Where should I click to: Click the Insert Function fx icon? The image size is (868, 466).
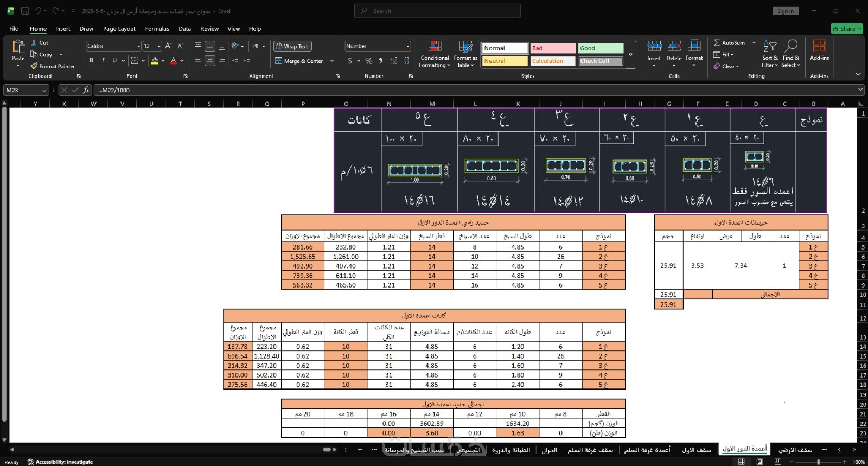[86, 90]
